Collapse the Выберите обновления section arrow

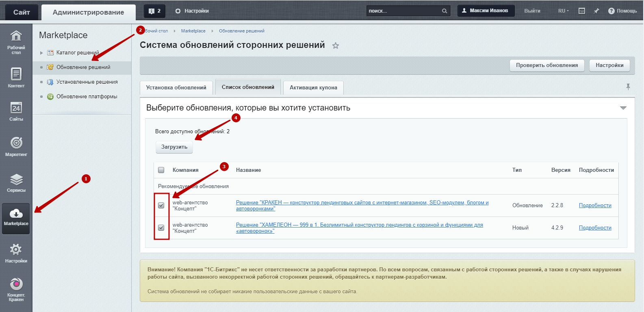tap(623, 108)
